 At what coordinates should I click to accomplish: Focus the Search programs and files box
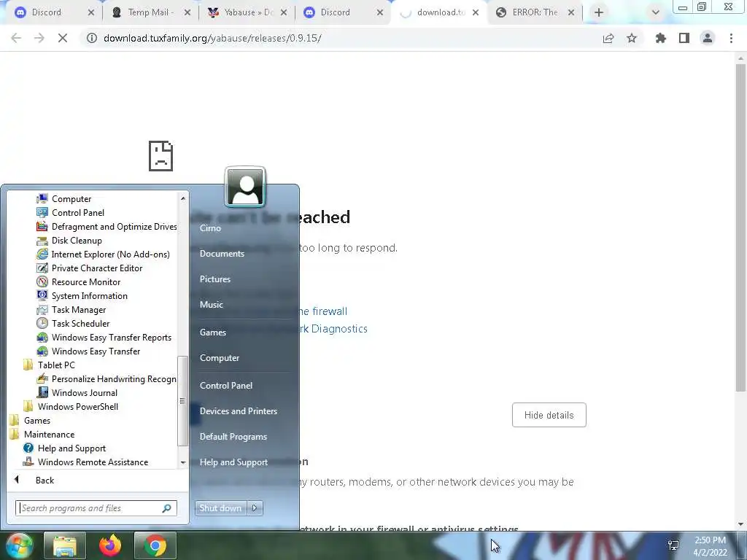[96, 508]
